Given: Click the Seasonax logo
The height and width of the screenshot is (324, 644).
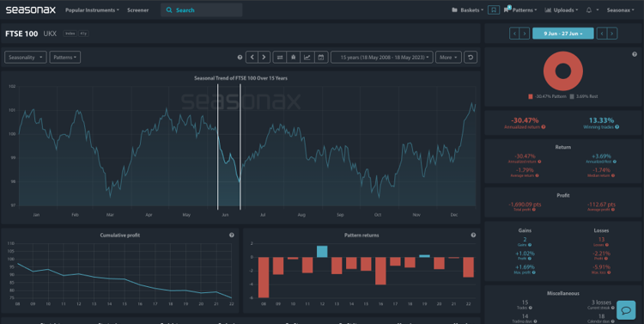Looking at the screenshot, I should pos(31,9).
